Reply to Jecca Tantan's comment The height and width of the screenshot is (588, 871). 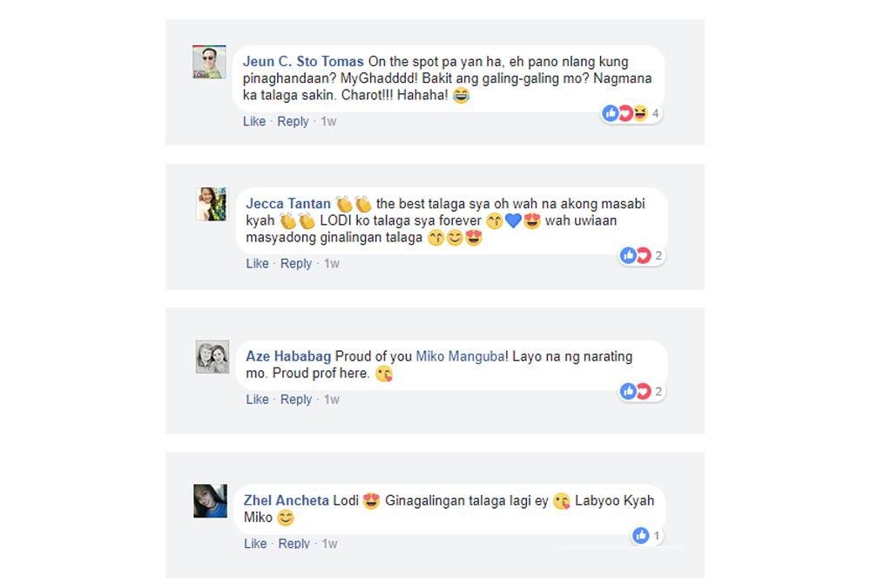296,263
